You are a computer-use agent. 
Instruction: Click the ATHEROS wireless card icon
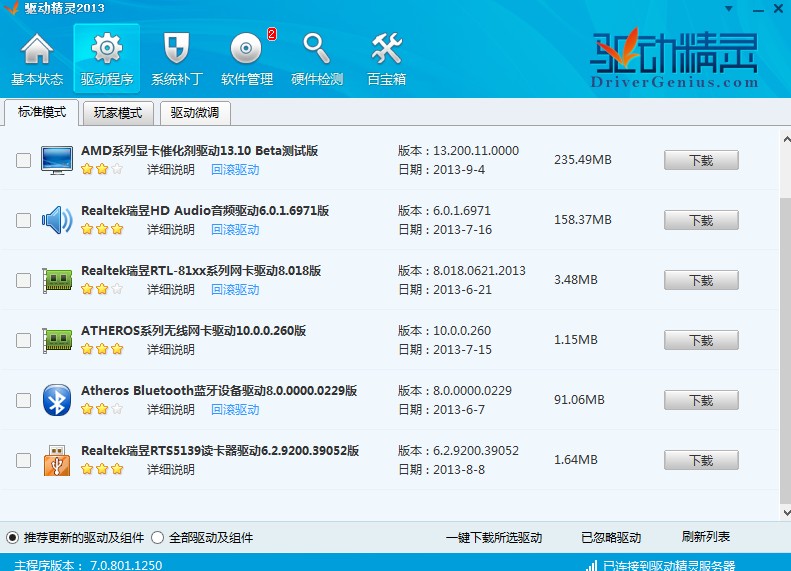click(57, 340)
